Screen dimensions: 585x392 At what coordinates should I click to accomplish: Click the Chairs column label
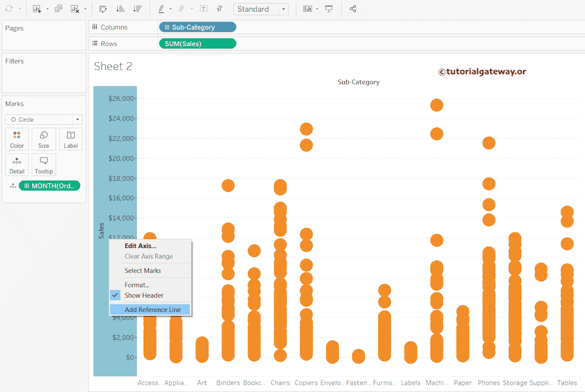point(280,383)
